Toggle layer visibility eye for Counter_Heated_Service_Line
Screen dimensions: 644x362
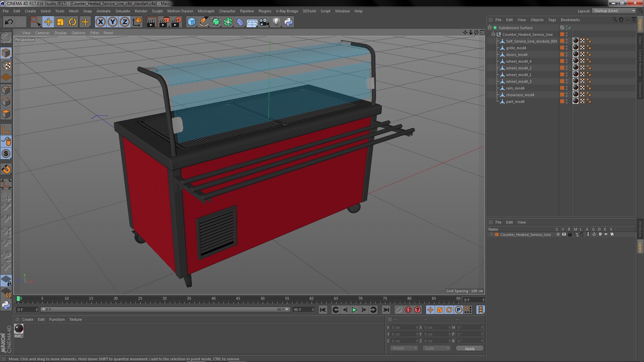564,235
